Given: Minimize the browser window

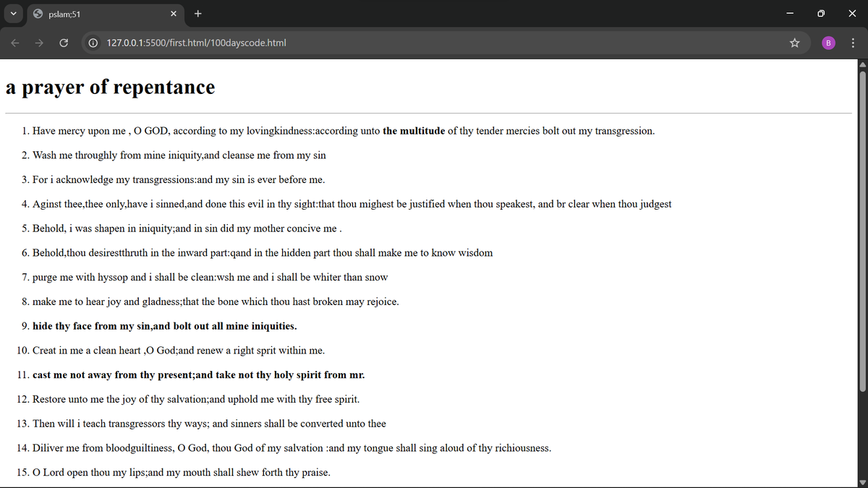Looking at the screenshot, I should pyautogui.click(x=788, y=14).
